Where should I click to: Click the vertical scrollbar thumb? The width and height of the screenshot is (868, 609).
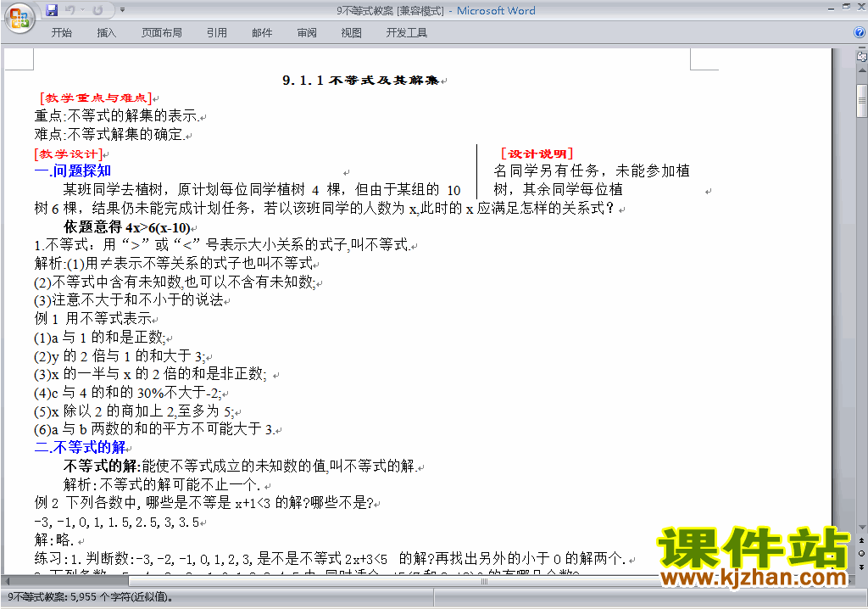coord(861,101)
